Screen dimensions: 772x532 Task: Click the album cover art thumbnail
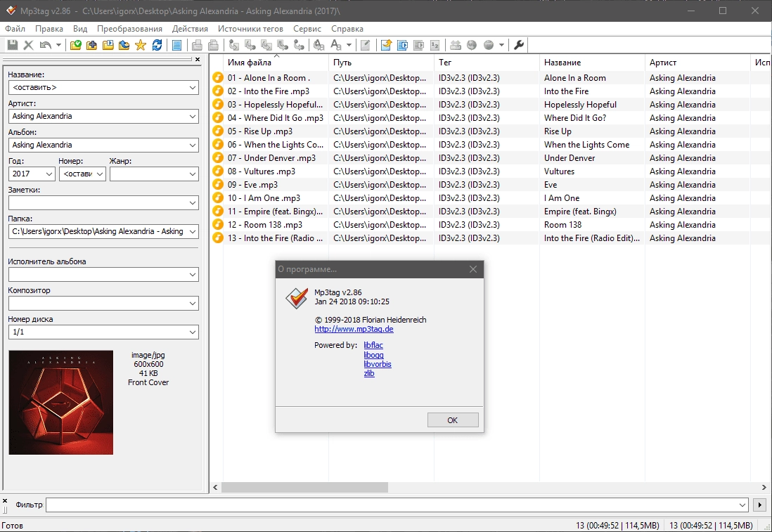(x=60, y=402)
